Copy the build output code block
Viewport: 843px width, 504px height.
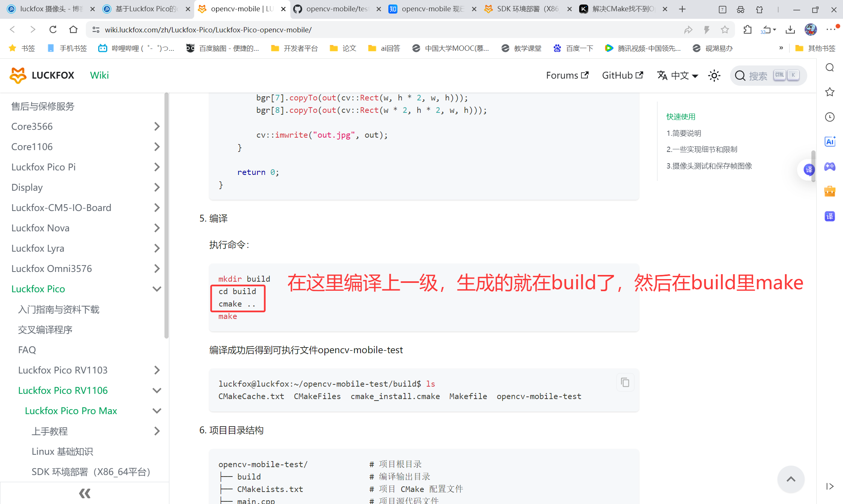click(625, 382)
